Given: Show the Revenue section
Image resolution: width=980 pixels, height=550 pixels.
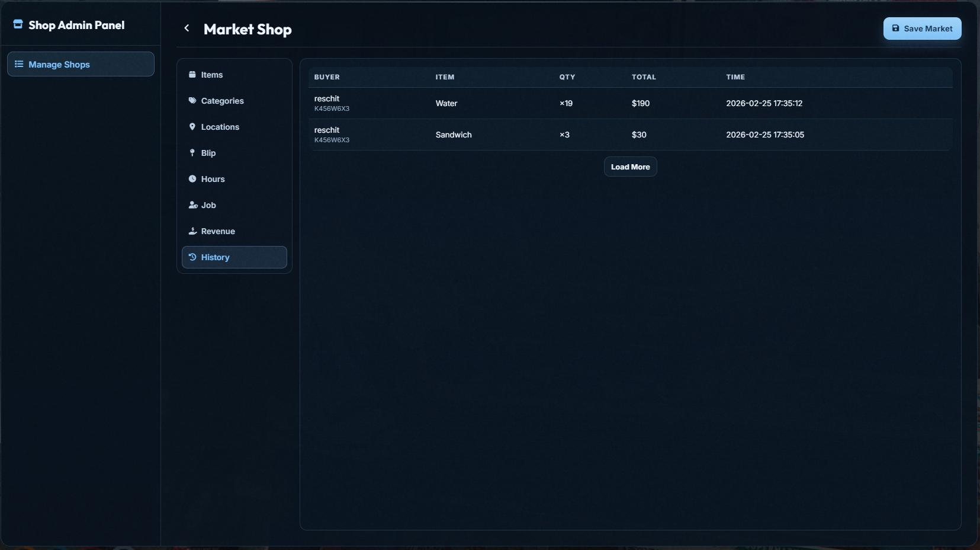Looking at the screenshot, I should point(234,231).
